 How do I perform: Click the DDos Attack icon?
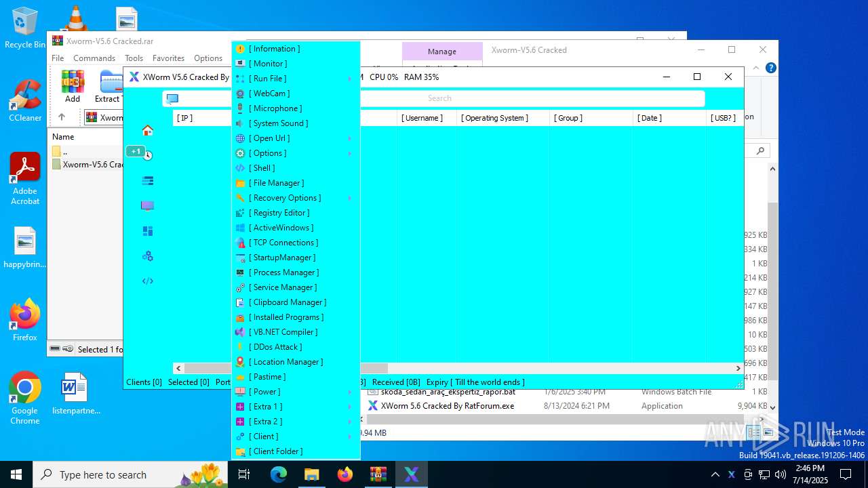point(240,347)
